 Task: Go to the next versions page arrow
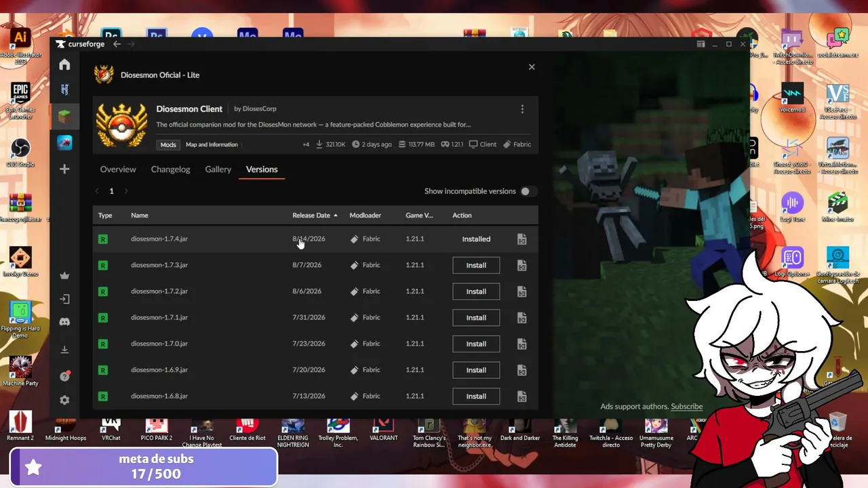(126, 191)
